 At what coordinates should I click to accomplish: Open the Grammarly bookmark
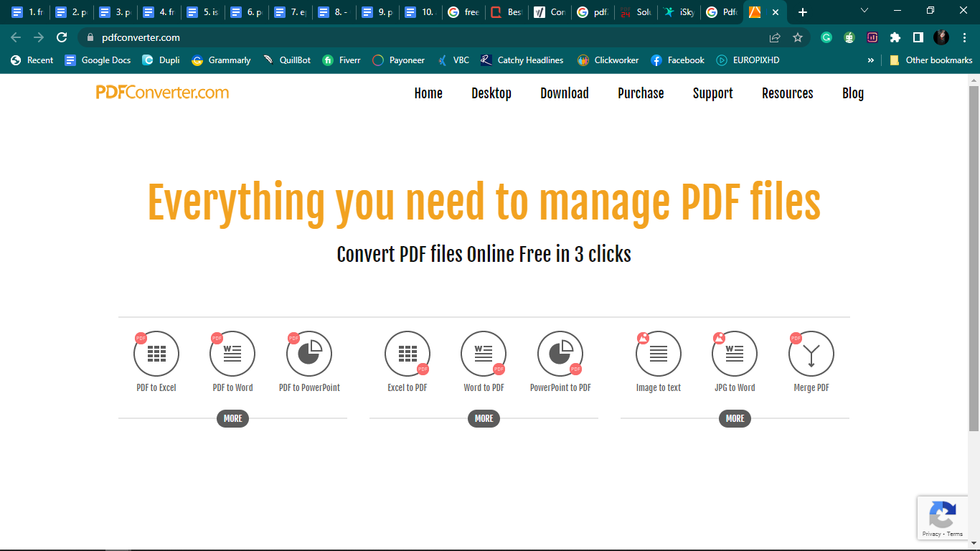[221, 60]
